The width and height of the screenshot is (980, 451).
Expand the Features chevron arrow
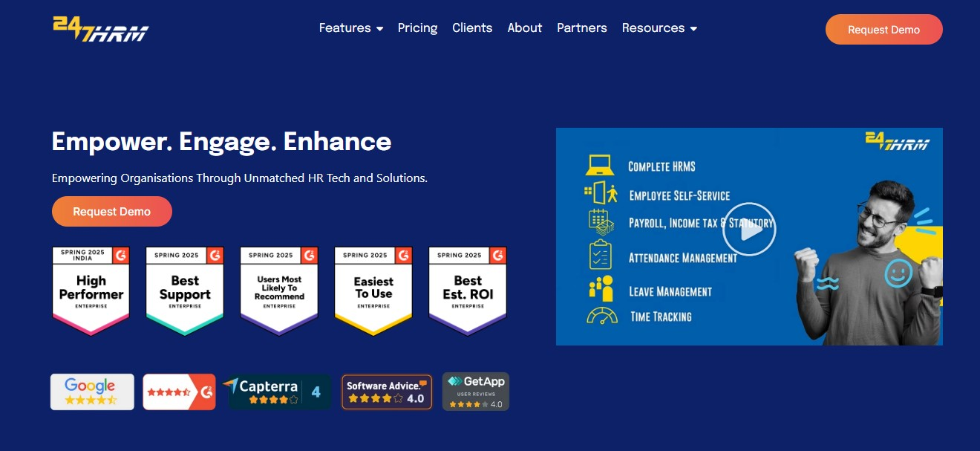pyautogui.click(x=379, y=28)
